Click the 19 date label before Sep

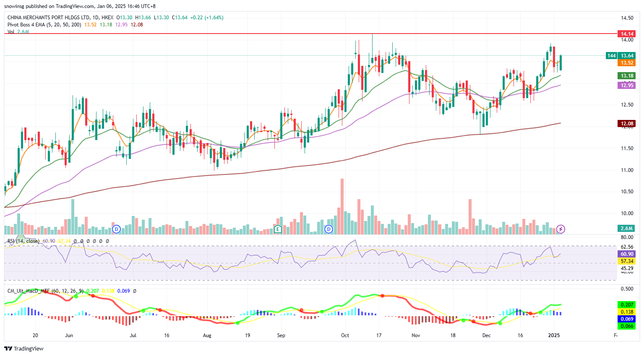[x=248, y=335]
